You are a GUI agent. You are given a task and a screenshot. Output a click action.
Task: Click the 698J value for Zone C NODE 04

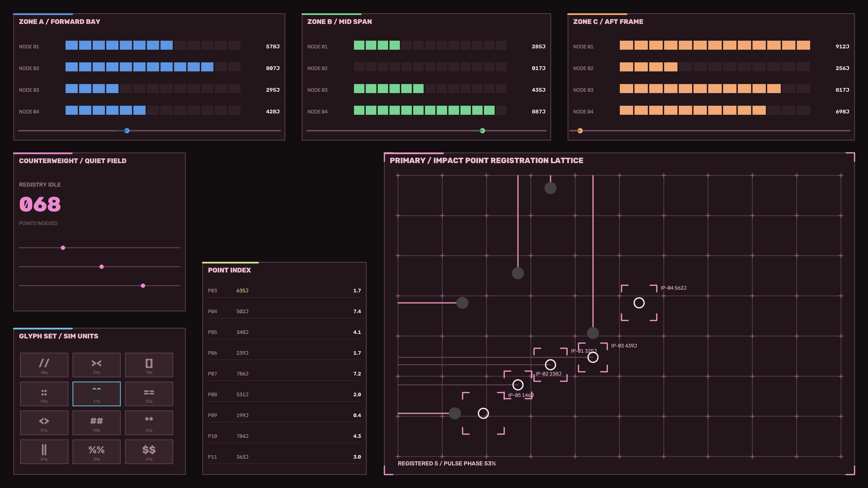tap(842, 111)
